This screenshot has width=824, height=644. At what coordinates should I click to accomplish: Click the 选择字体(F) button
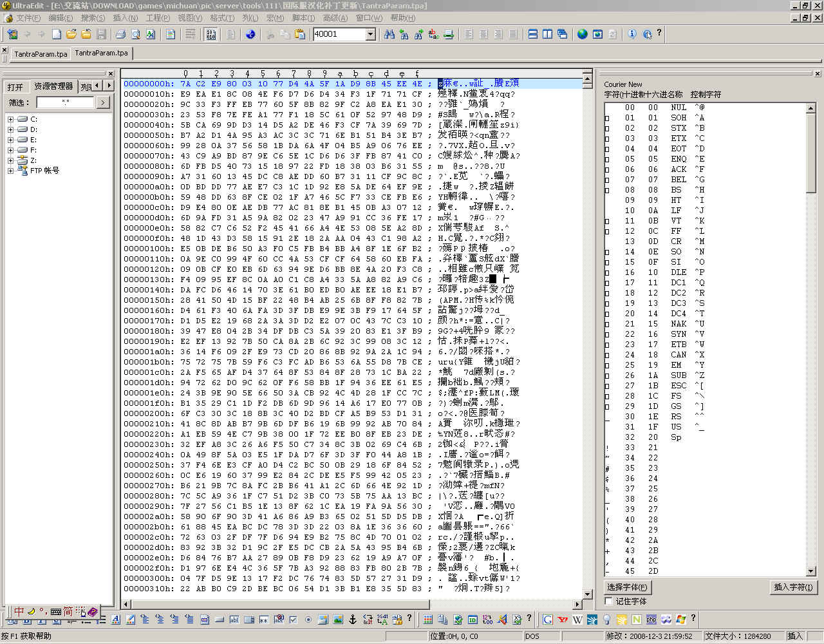tap(627, 587)
